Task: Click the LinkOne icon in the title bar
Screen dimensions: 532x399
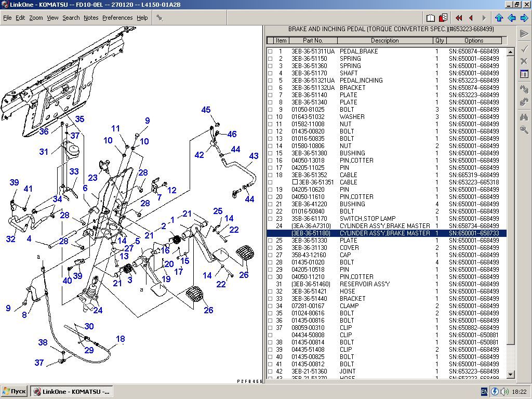Action: click(x=5, y=4)
